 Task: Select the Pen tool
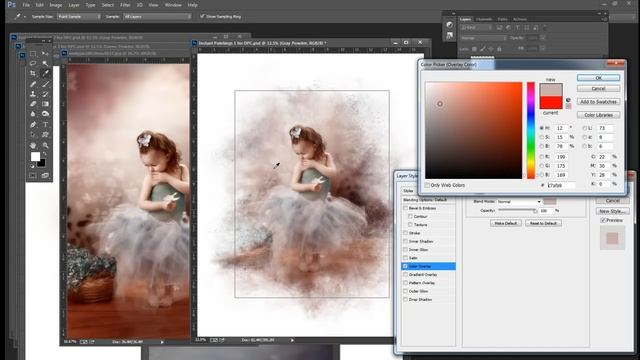coord(33,124)
